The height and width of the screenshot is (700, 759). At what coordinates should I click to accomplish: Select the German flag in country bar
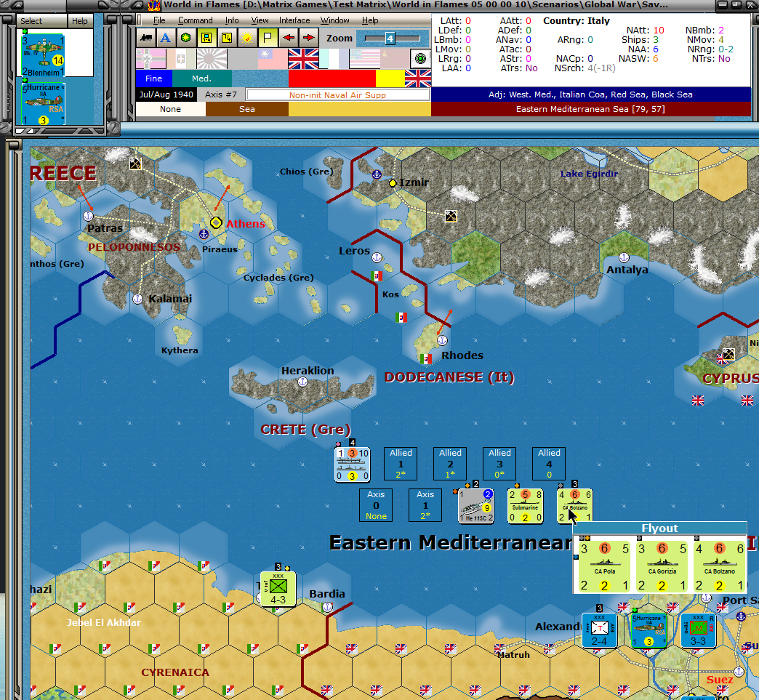point(151,59)
